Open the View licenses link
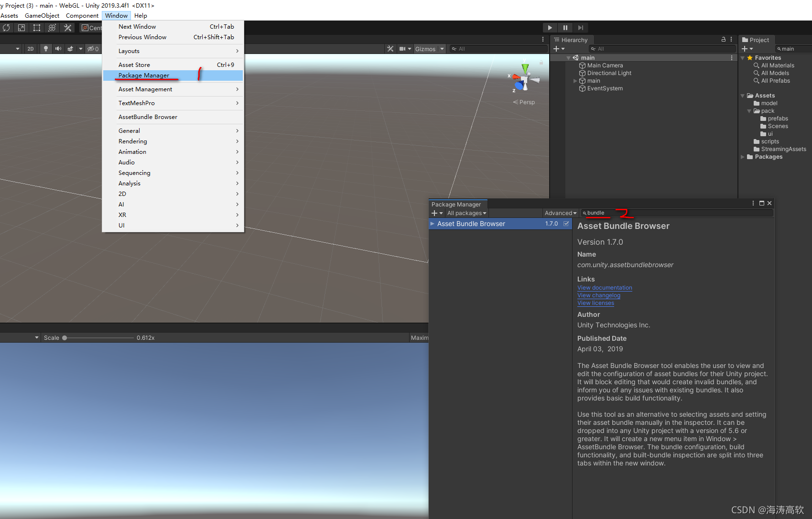The height and width of the screenshot is (519, 812). (x=595, y=303)
